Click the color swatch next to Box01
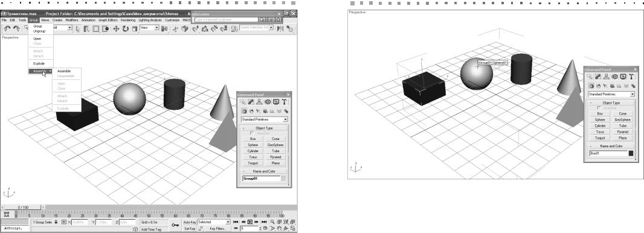644x233 pixels. pos(631,153)
